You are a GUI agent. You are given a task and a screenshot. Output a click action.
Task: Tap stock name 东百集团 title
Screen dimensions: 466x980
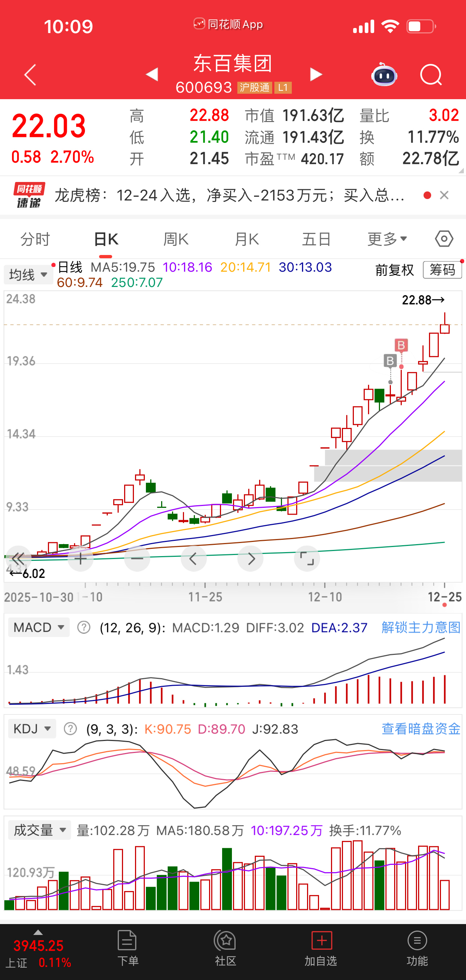coord(233,64)
